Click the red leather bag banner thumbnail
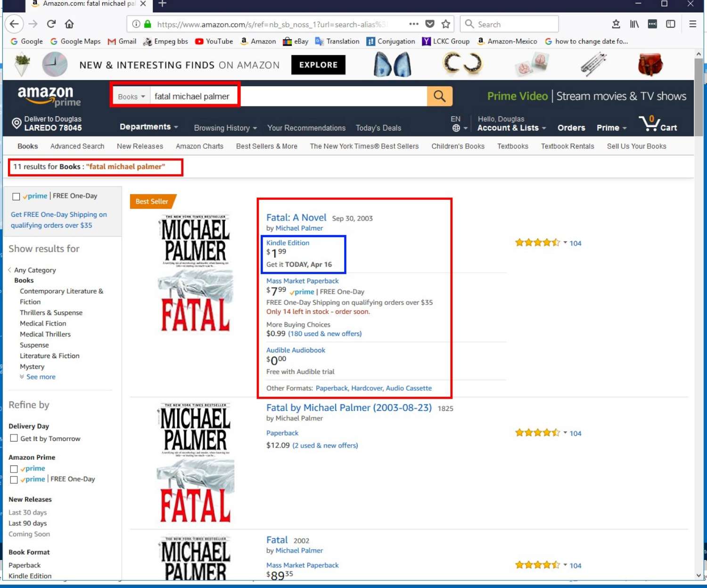The height and width of the screenshot is (588, 707). [650, 65]
